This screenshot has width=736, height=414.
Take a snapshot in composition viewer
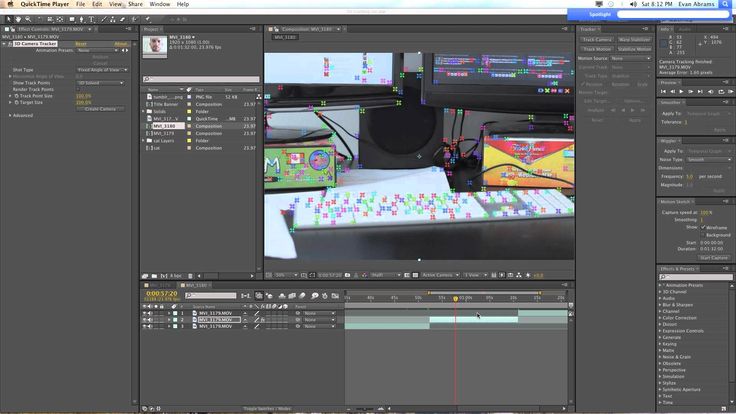pos(347,276)
